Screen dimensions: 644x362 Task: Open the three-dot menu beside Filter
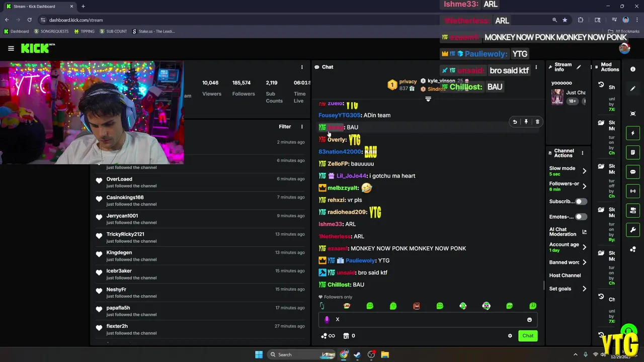pyautogui.click(x=302, y=127)
